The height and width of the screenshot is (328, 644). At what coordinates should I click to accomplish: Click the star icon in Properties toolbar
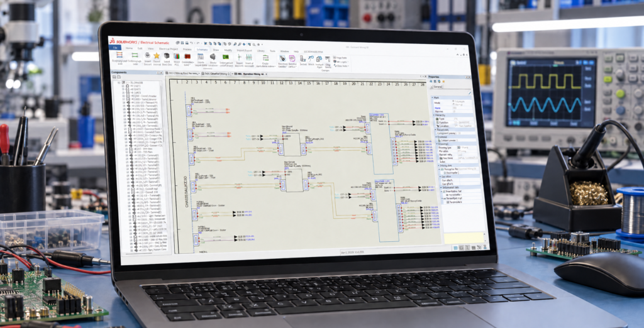(x=443, y=81)
